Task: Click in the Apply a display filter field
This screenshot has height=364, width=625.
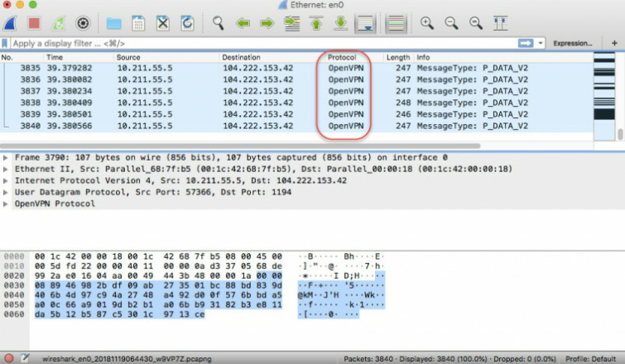Action: click(x=263, y=43)
